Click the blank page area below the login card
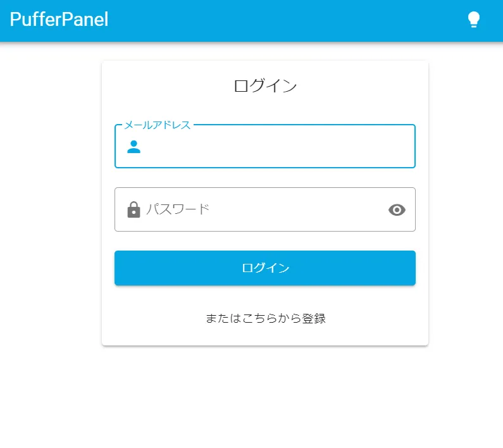Image resolution: width=503 pixels, height=448 pixels. coord(265,399)
